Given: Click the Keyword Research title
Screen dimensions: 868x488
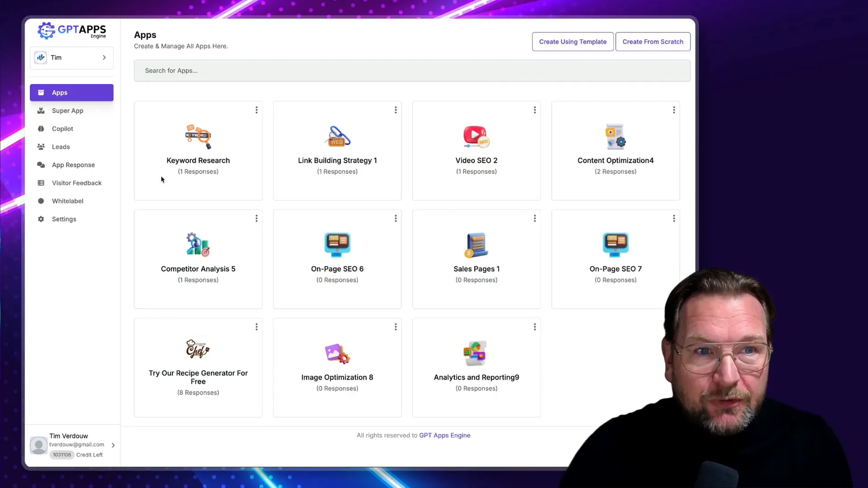Looking at the screenshot, I should pos(198,160).
